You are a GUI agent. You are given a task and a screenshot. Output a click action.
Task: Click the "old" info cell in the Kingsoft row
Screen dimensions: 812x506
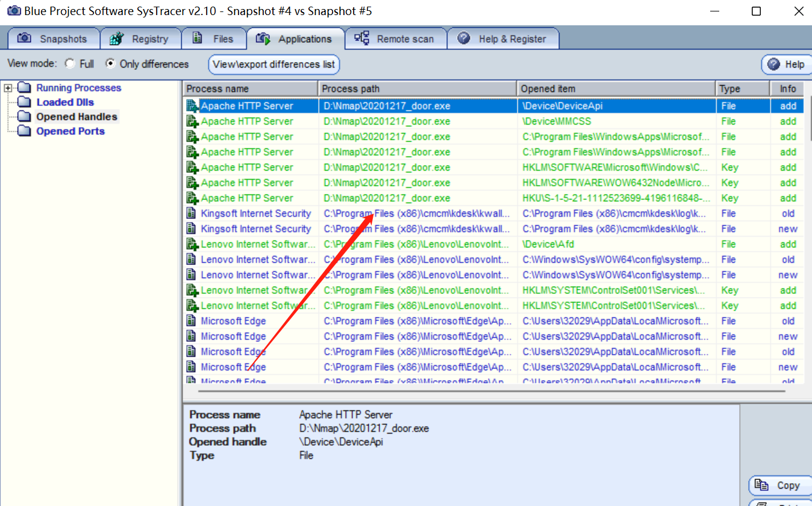[788, 213]
